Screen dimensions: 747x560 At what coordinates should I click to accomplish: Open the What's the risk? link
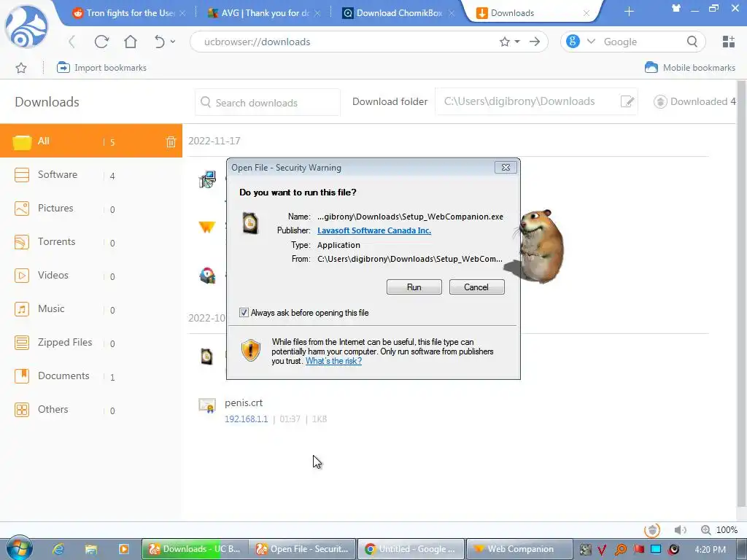coord(333,361)
